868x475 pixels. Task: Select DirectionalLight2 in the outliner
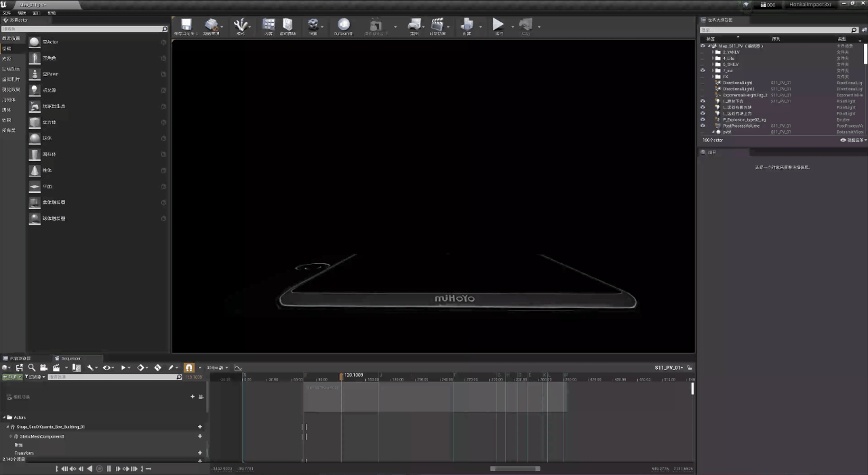738,89
